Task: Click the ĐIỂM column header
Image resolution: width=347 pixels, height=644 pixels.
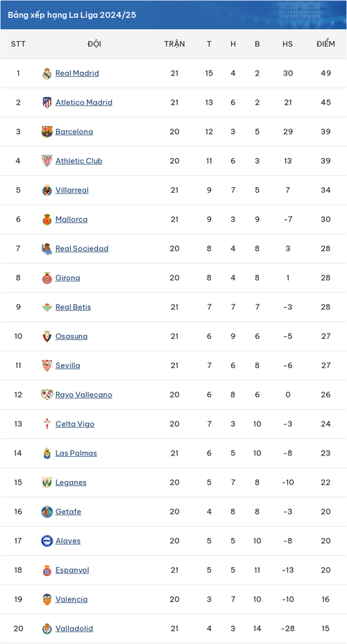Action: tap(325, 44)
